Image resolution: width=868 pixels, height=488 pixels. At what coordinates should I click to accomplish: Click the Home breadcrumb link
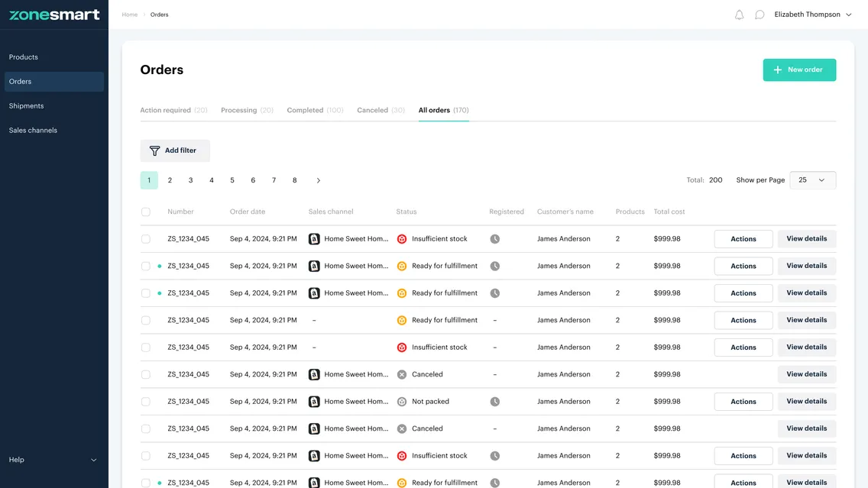tap(130, 15)
